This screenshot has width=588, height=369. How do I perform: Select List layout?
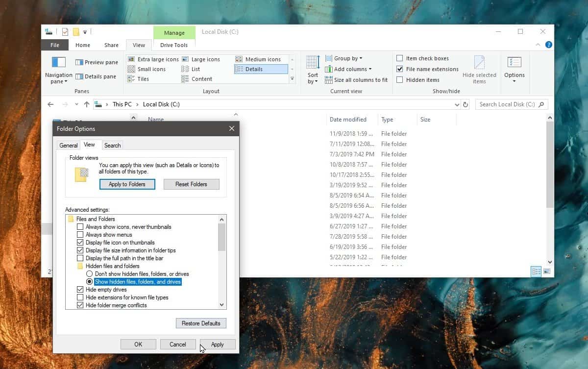[x=191, y=69]
